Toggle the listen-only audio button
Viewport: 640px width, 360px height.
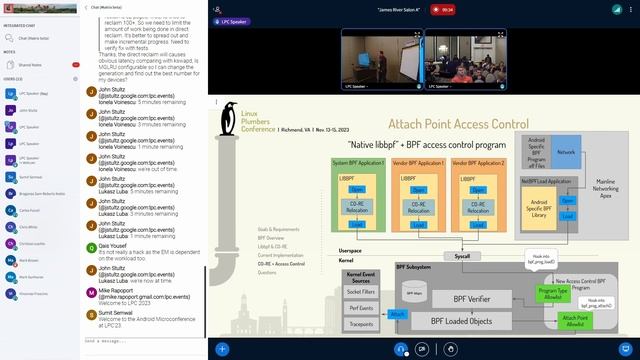pos(401,349)
